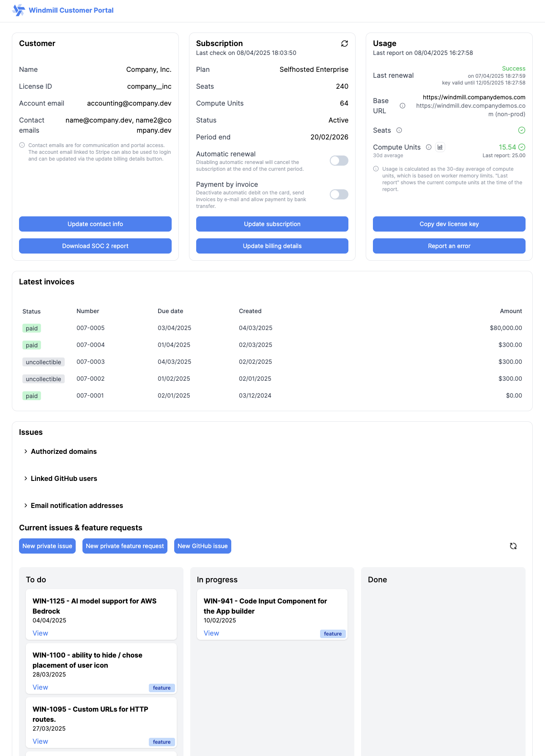Click the info icon next to Seats usage

399,130
